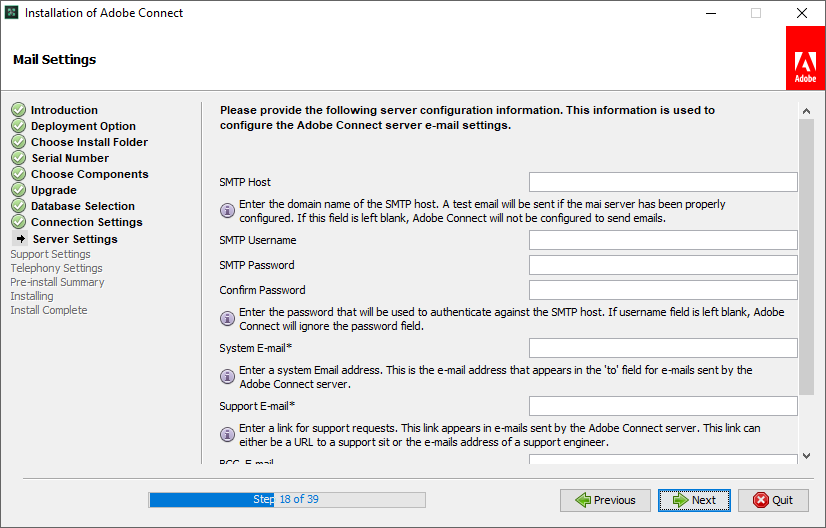Click the checkmark icon next to Choose Install Folder
This screenshot has width=826, height=528.
[x=18, y=142]
